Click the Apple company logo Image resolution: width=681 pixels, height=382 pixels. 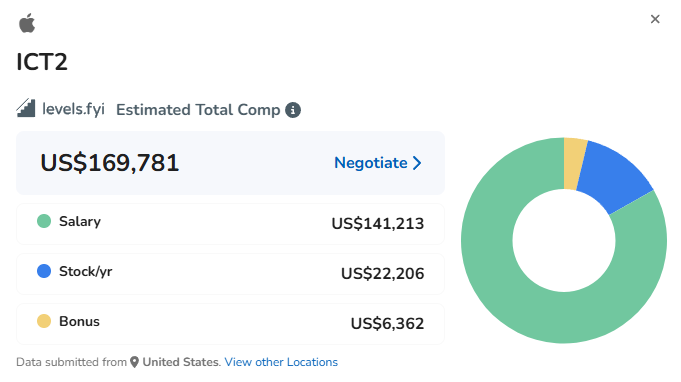[x=27, y=23]
